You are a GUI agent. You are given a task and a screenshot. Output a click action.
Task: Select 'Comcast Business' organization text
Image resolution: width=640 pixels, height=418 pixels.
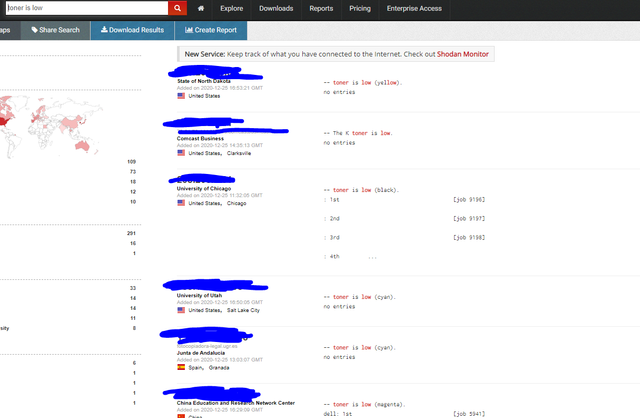click(x=200, y=138)
